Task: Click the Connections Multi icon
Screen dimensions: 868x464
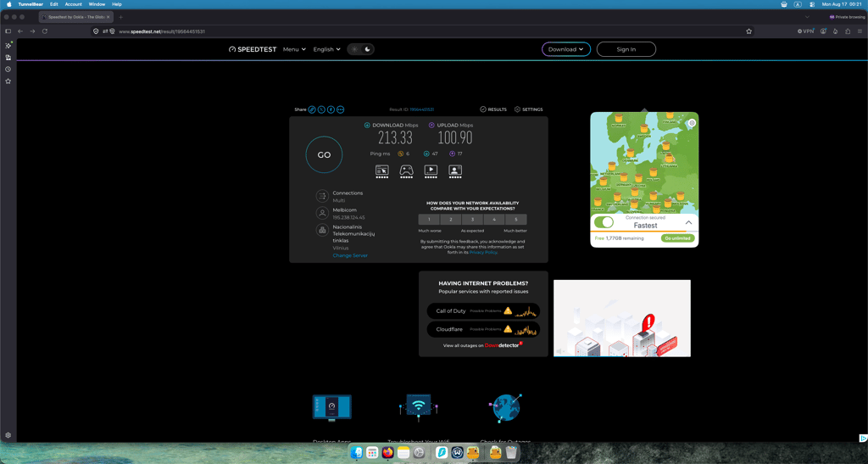Action: coord(322,196)
